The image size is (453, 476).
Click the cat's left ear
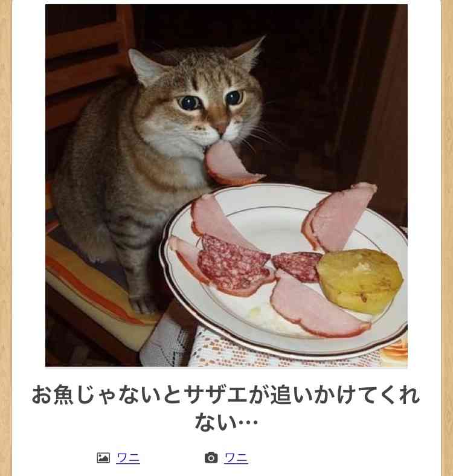[144, 68]
